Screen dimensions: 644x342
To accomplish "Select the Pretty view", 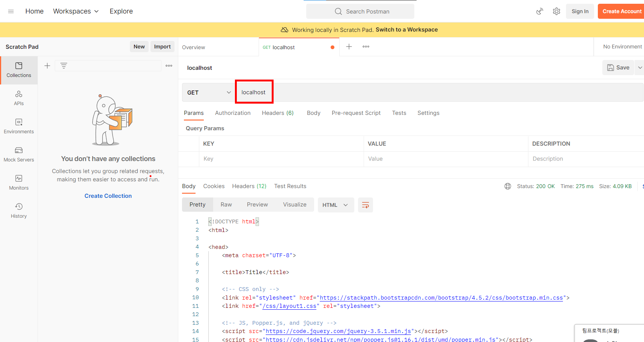I will (197, 205).
